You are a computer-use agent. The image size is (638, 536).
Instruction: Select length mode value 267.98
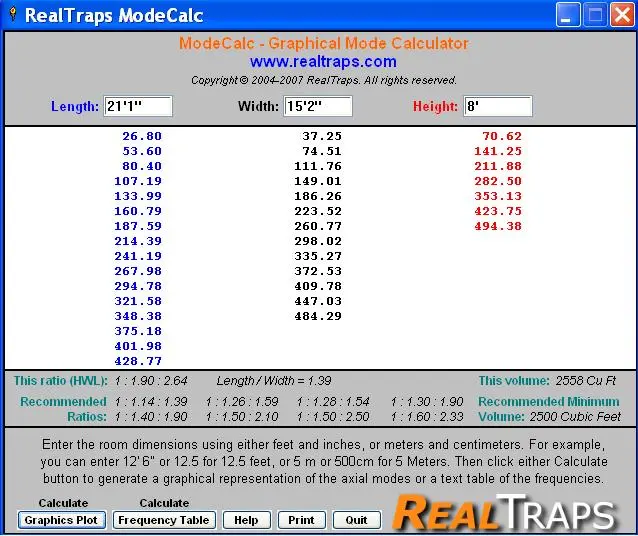point(138,271)
